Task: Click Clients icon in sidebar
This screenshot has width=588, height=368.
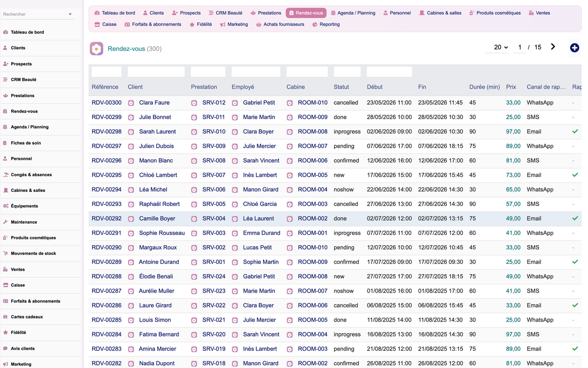Action: (5, 48)
